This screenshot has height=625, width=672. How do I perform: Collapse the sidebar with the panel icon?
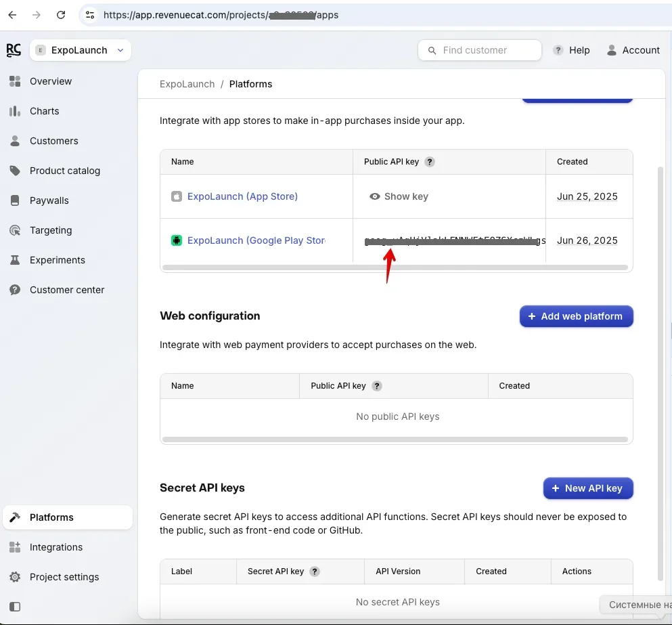[x=15, y=607]
